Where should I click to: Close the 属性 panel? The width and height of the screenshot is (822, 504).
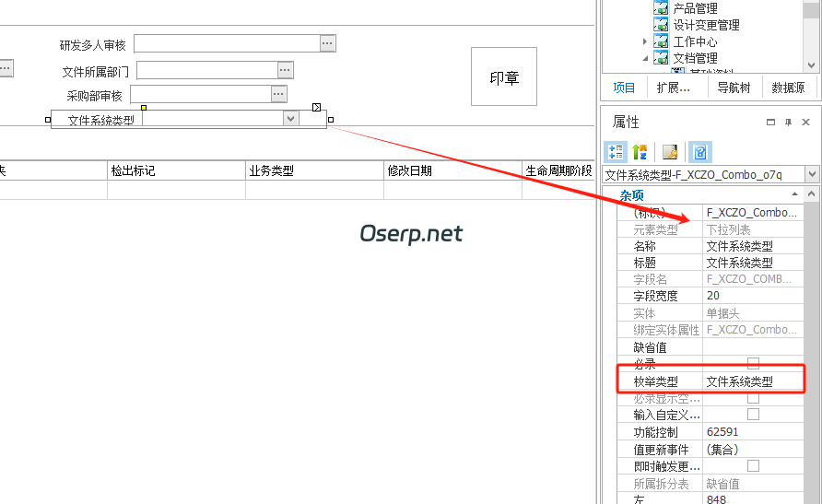click(805, 122)
